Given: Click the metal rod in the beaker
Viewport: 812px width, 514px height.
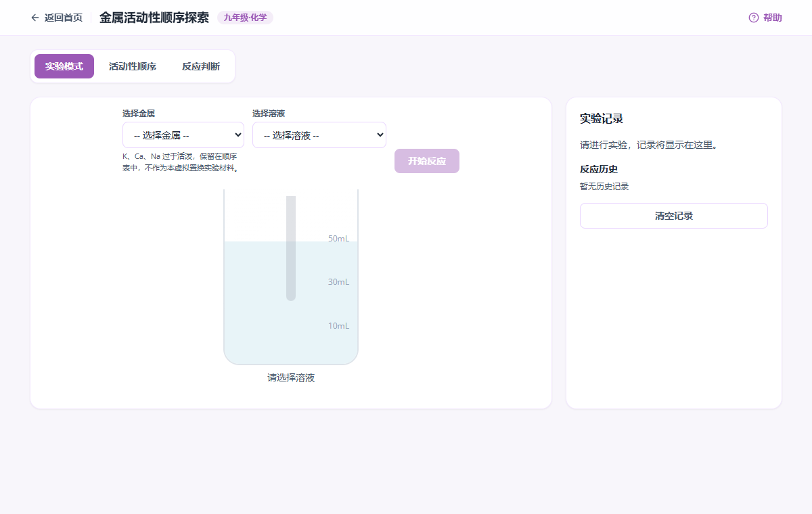Looking at the screenshot, I should tap(291, 248).
